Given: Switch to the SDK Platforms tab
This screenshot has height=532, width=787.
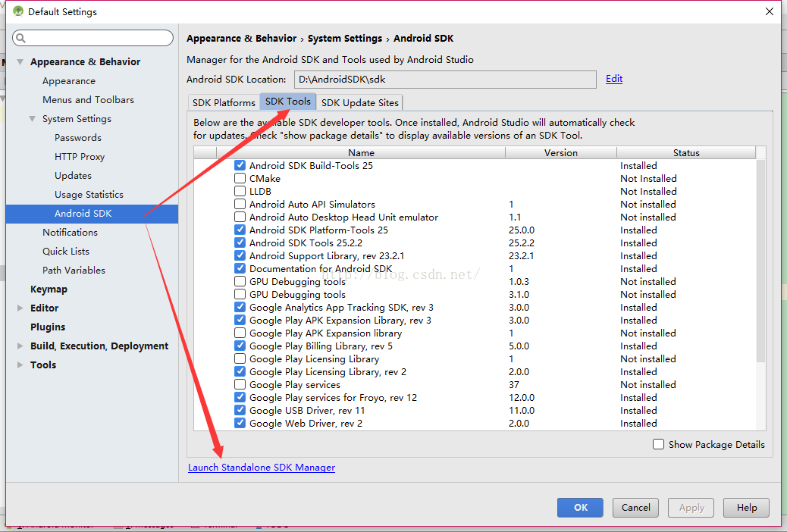Looking at the screenshot, I should (x=224, y=102).
